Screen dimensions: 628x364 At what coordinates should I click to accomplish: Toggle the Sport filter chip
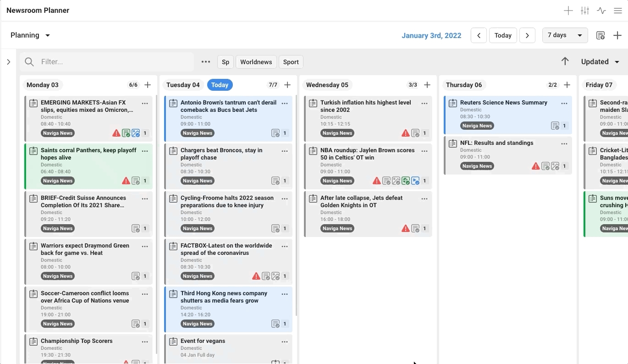291,62
